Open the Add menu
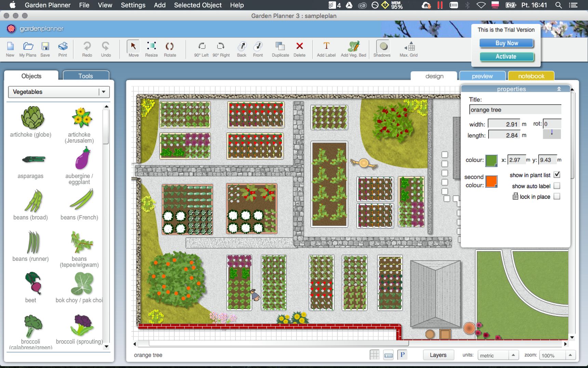Screen dimensions: 588x368 160,5
